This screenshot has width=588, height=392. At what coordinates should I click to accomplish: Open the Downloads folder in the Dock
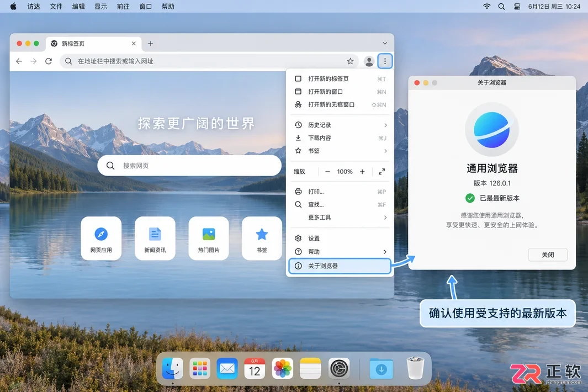[382, 368]
